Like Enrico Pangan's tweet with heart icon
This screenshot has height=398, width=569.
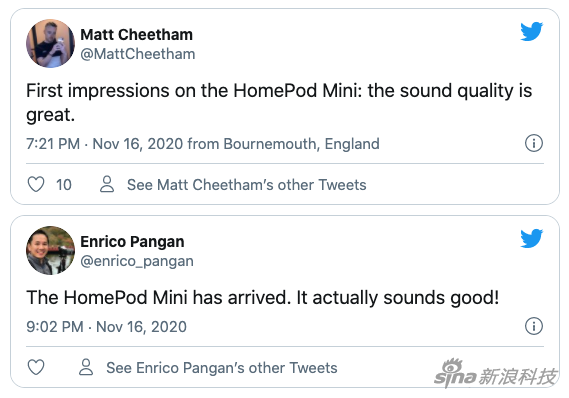click(x=36, y=367)
